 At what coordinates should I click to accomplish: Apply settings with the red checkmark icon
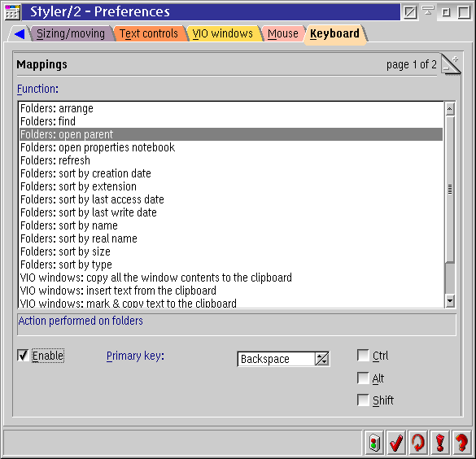[x=396, y=443]
